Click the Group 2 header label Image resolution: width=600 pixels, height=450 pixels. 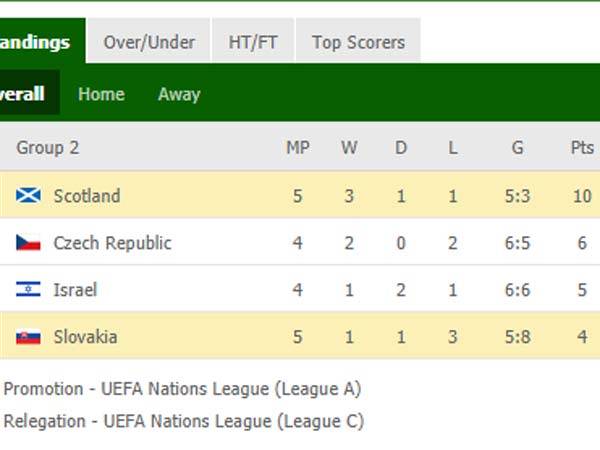pos(47,148)
